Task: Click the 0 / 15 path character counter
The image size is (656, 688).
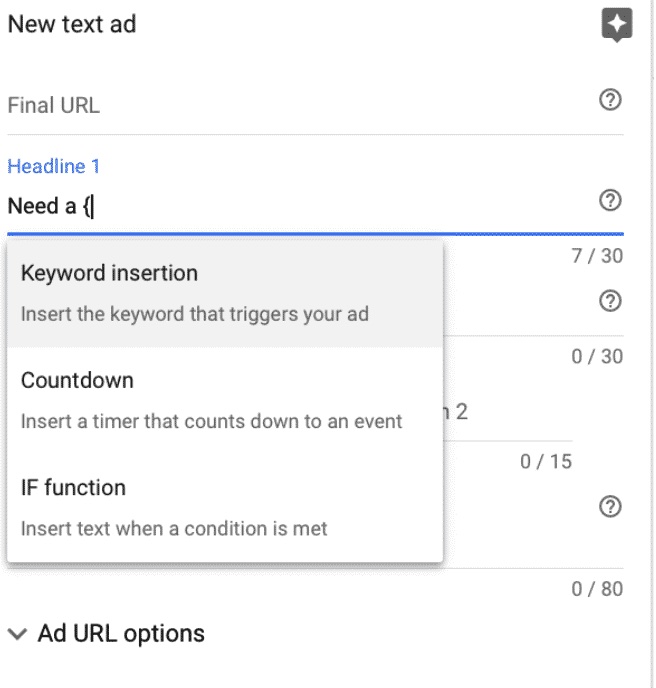Action: coord(546,462)
